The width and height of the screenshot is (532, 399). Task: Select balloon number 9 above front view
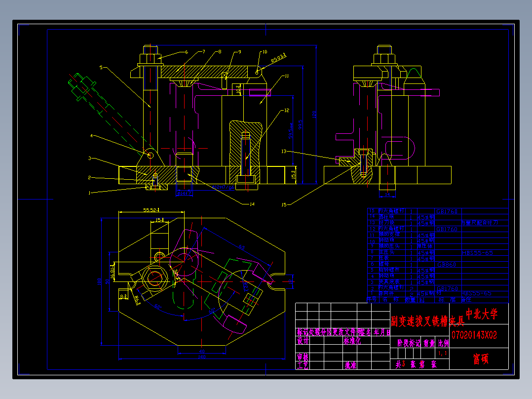pos(239,52)
